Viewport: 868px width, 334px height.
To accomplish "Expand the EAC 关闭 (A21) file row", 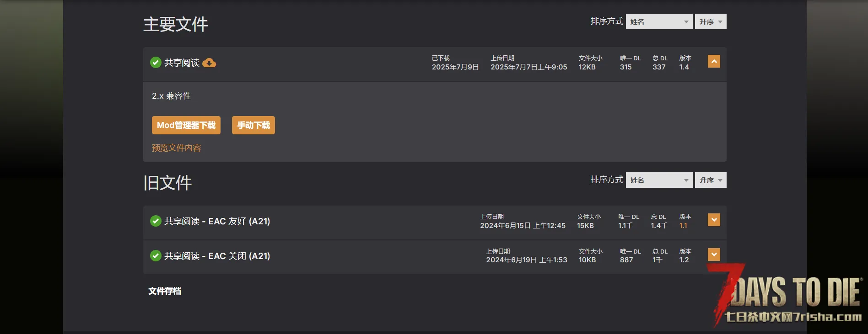I will [714, 254].
